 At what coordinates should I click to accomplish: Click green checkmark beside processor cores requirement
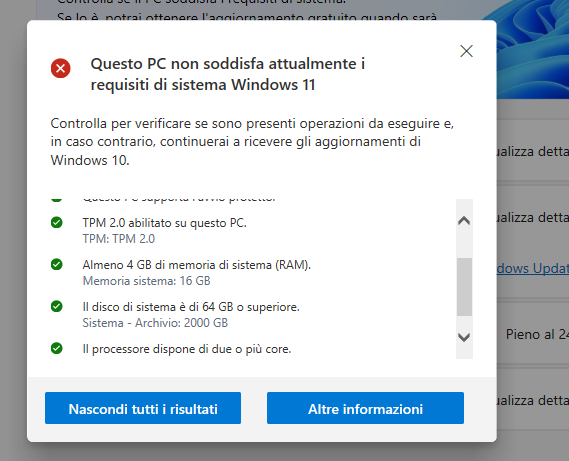57,348
